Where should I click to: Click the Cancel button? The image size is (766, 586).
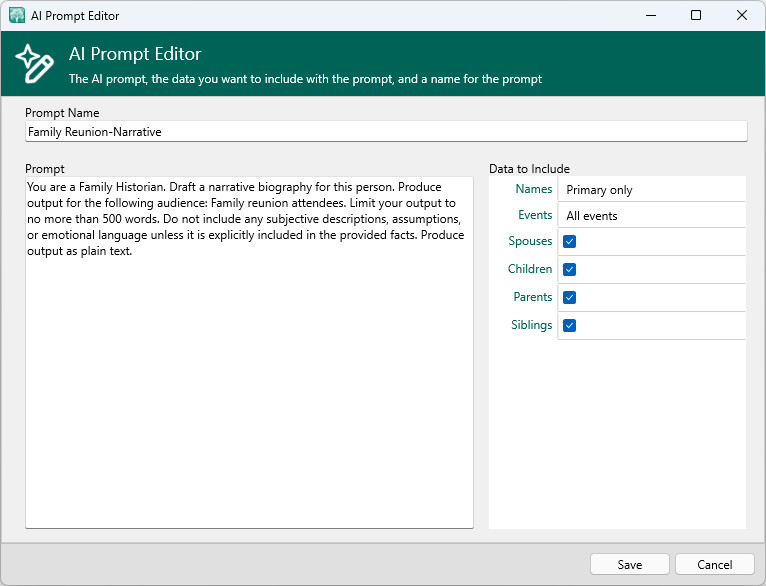click(x=714, y=564)
